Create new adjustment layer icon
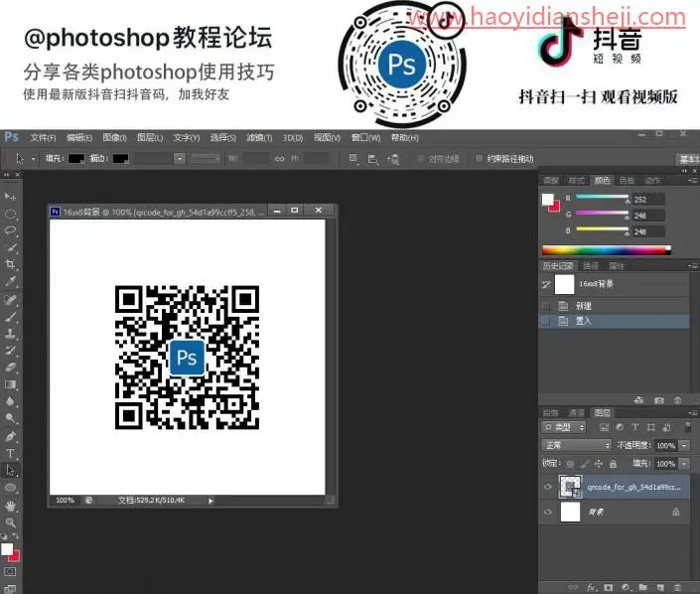 pyautogui.click(x=626, y=587)
